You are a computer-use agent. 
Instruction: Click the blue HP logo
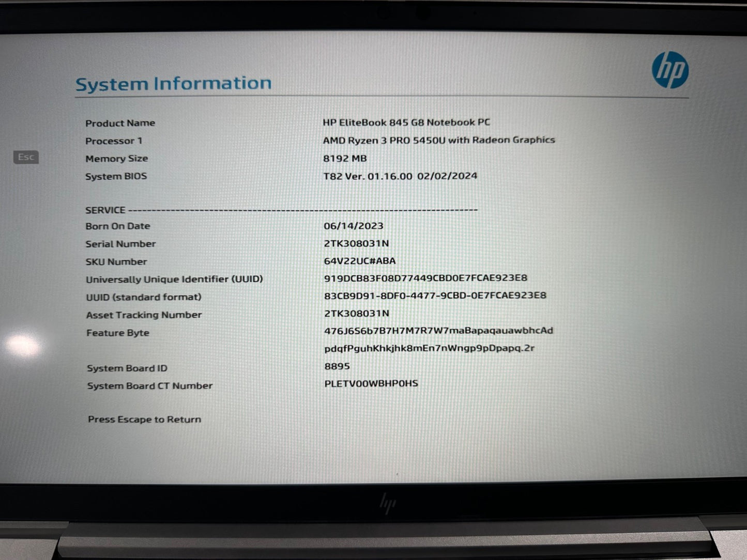pyautogui.click(x=670, y=70)
